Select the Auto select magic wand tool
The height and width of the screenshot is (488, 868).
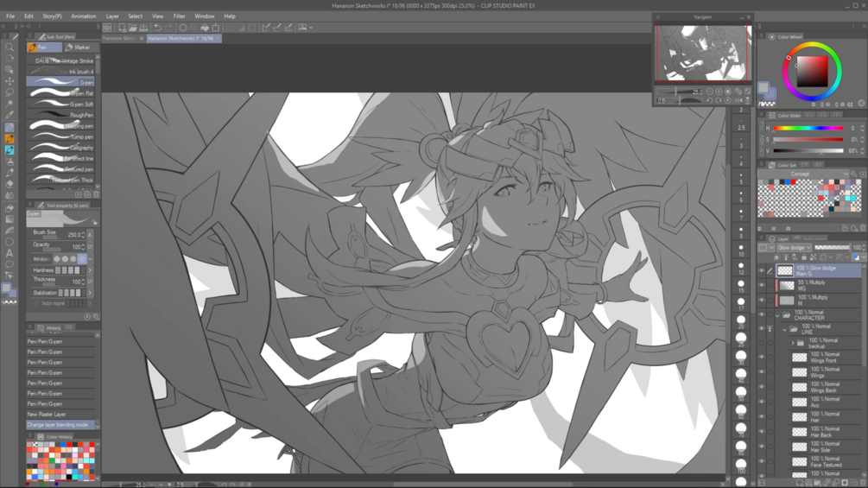tap(10, 104)
